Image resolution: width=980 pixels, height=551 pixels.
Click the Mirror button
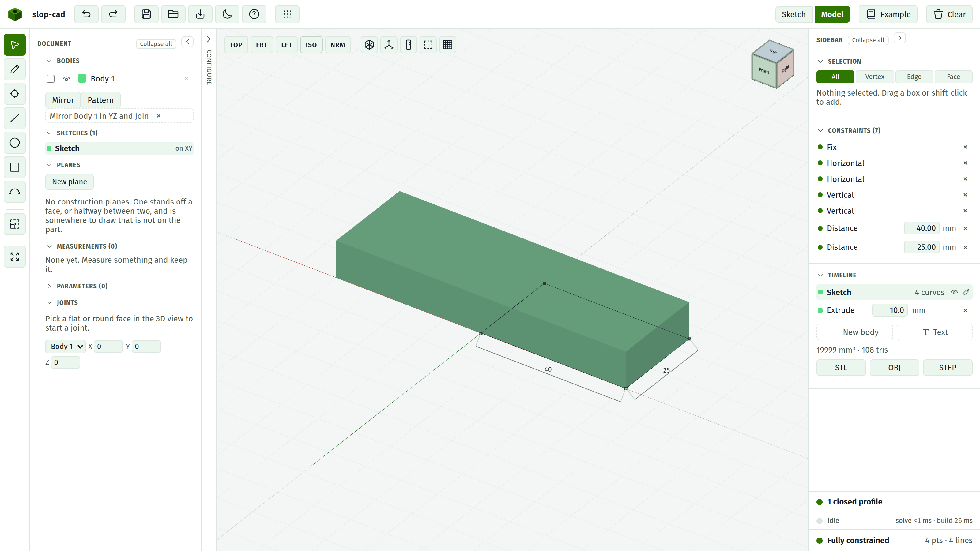tap(63, 100)
